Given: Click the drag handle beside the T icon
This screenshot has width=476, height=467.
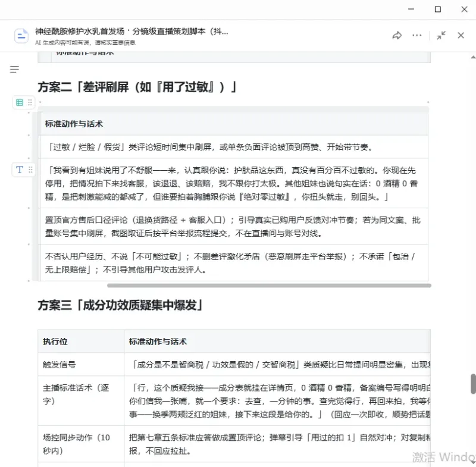Looking at the screenshot, I should click(30, 170).
